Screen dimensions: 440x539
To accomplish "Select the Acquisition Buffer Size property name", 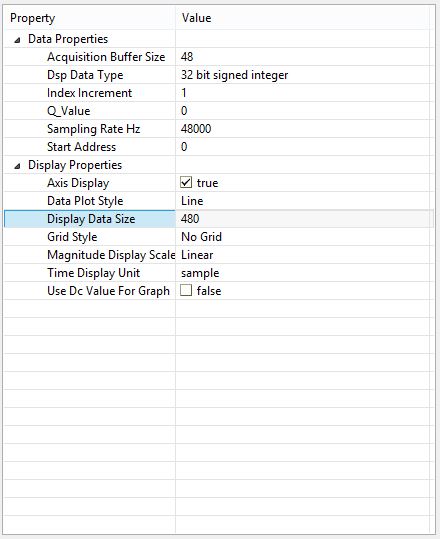I will [106, 57].
